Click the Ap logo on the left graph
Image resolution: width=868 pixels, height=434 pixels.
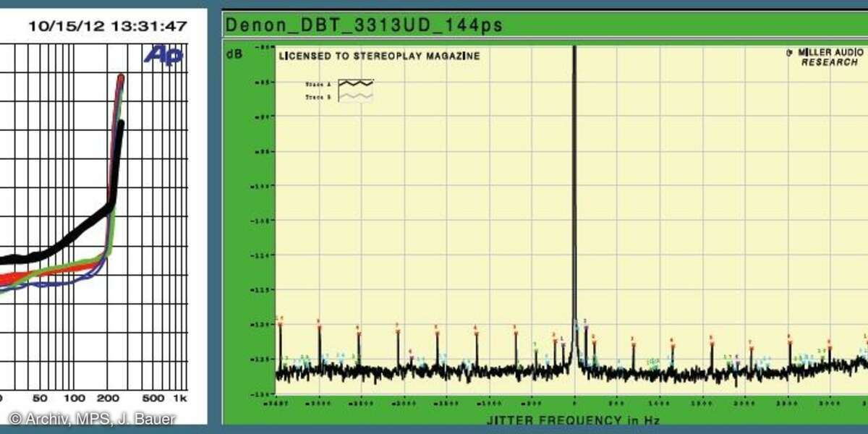pyautogui.click(x=163, y=55)
